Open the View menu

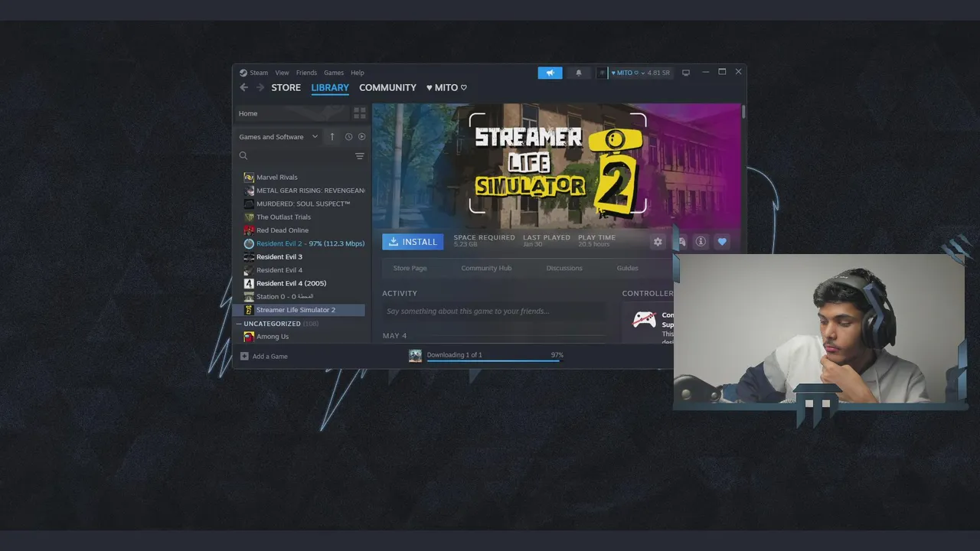click(282, 73)
